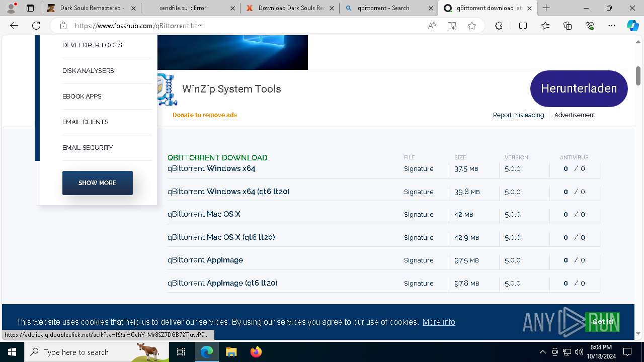Image resolution: width=644 pixels, height=362 pixels.
Task: Select EMAIL CLIENTS category
Action: [86, 122]
